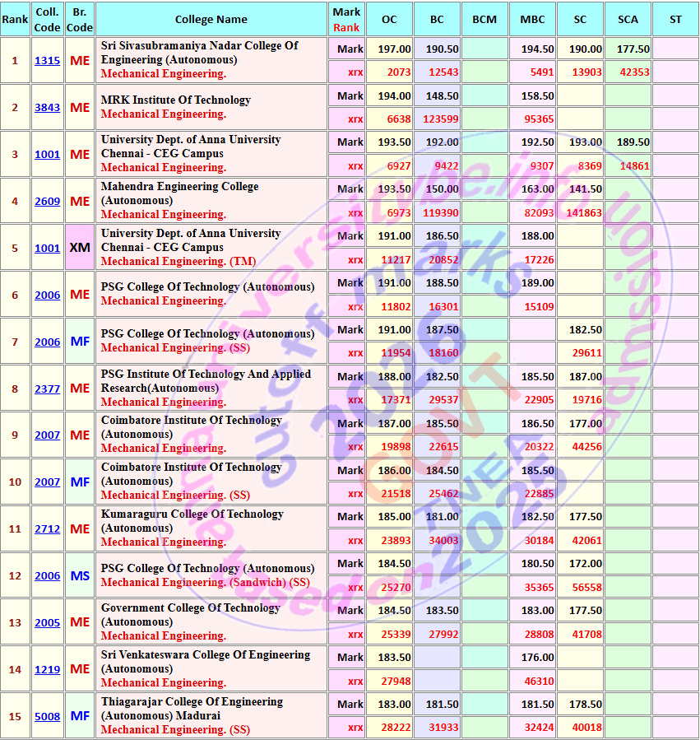Open college code 2007 link in rank 9 row
This screenshot has height=740, width=700.
pos(47,435)
